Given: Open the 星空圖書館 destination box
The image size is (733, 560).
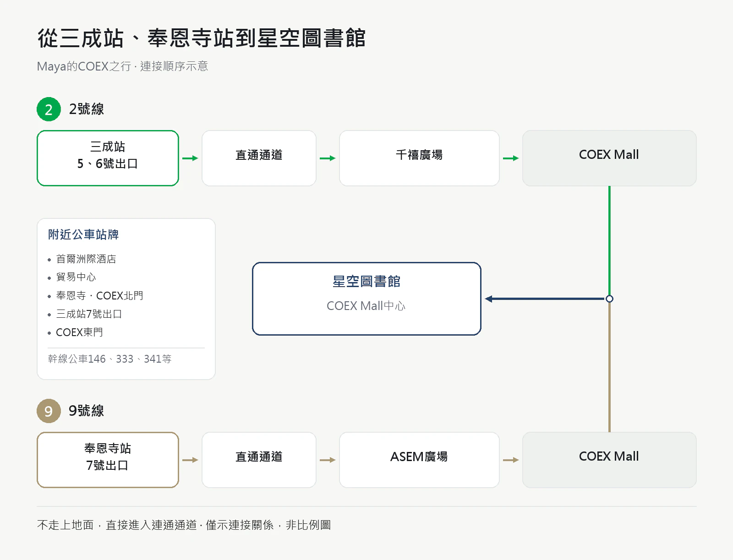Looking at the screenshot, I should (x=366, y=299).
